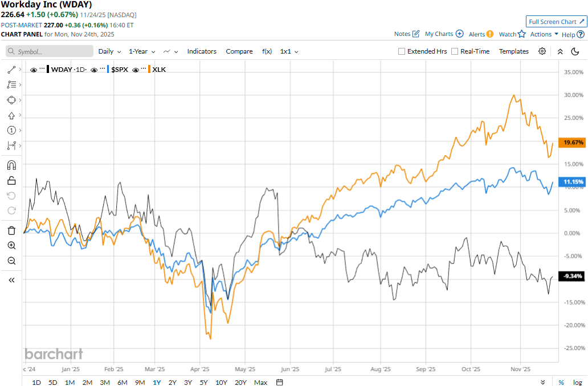Image resolution: width=588 pixels, height=386 pixels.
Task: Click the orange XLK color bar
Action: point(149,70)
